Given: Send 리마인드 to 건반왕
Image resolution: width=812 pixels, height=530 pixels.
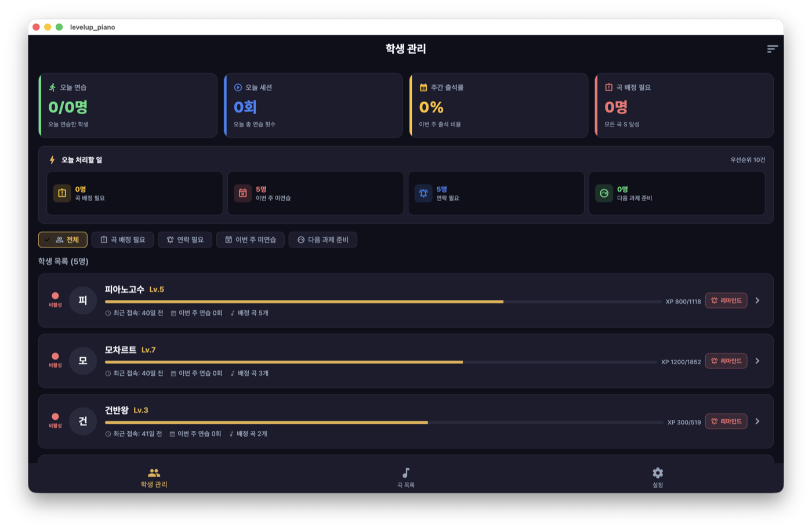Looking at the screenshot, I should tap(726, 421).
